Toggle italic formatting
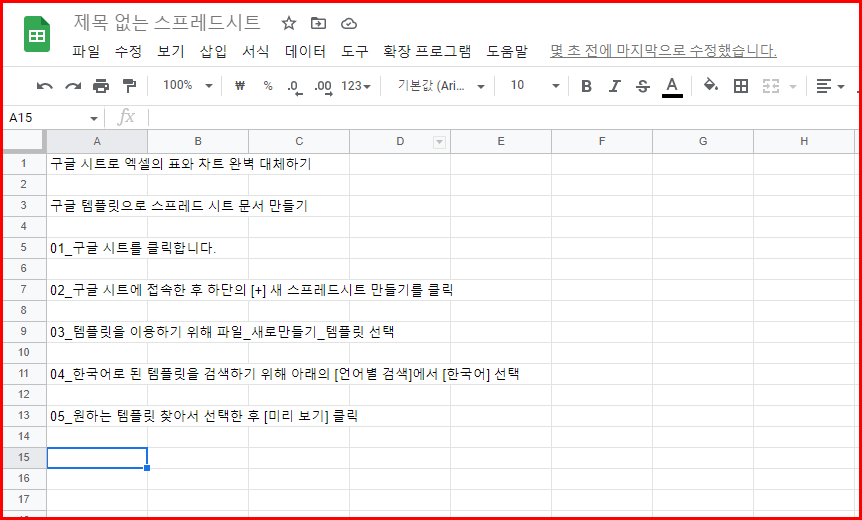 (x=615, y=86)
